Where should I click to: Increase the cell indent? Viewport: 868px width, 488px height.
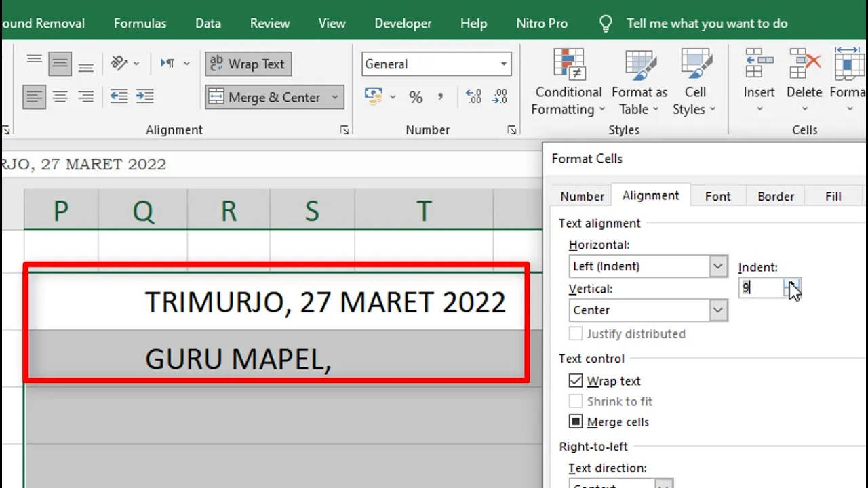[x=144, y=97]
